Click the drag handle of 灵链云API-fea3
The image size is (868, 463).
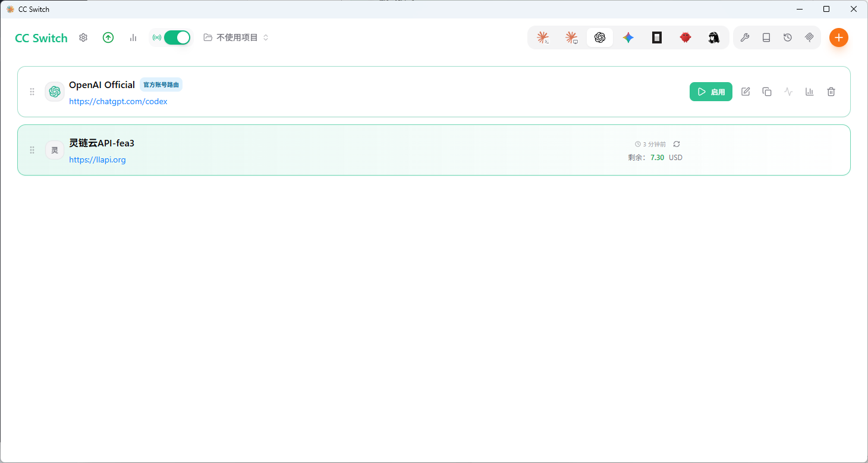point(32,150)
